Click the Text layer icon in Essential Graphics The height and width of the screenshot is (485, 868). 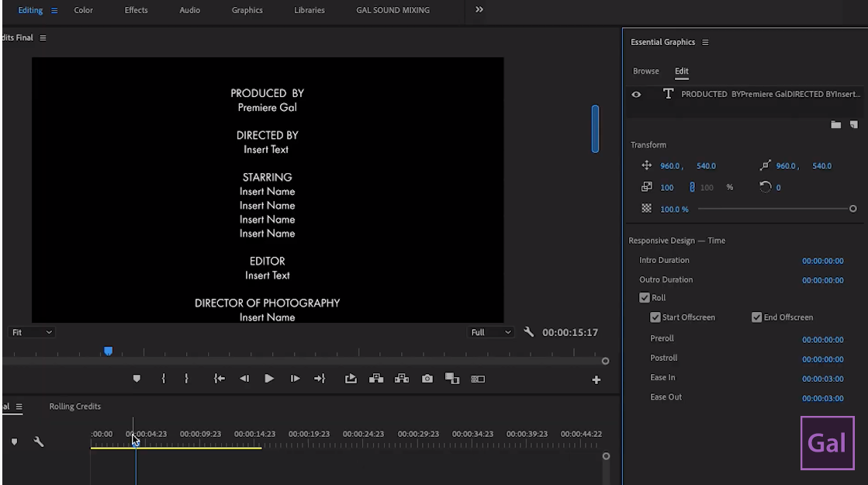click(x=668, y=94)
